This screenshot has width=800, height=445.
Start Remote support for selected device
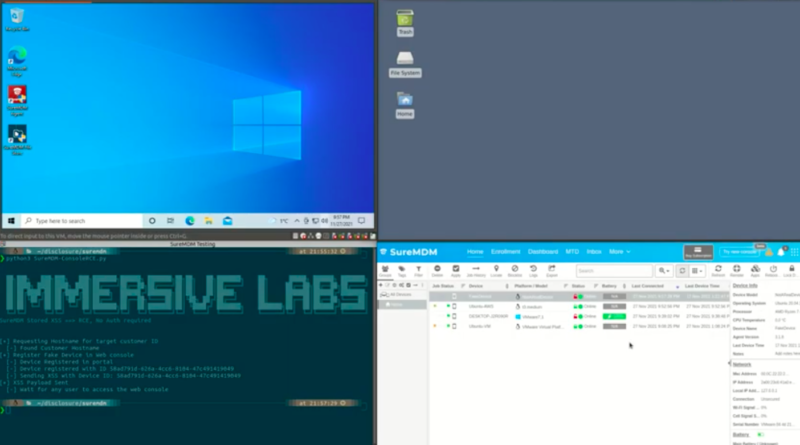click(737, 271)
